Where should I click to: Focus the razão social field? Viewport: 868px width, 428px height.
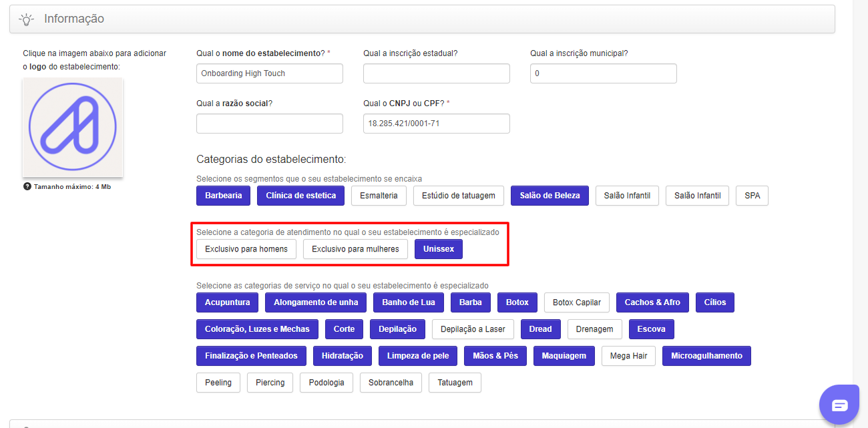click(x=270, y=124)
